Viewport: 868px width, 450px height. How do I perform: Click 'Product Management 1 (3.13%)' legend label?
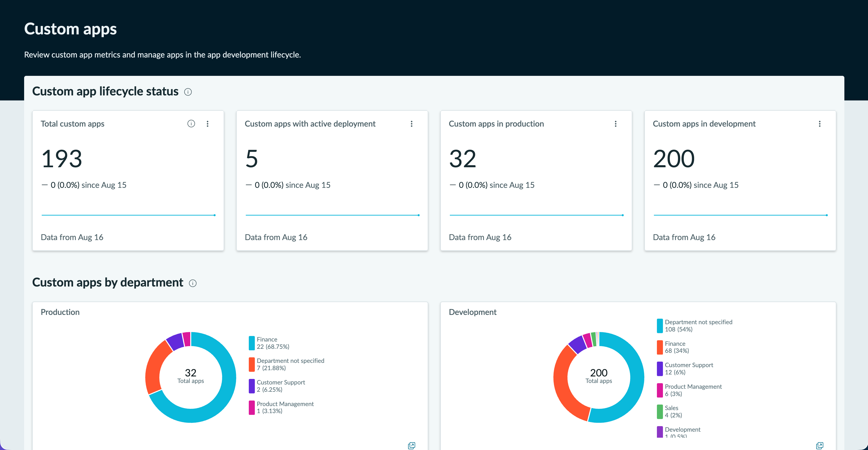[285, 408]
